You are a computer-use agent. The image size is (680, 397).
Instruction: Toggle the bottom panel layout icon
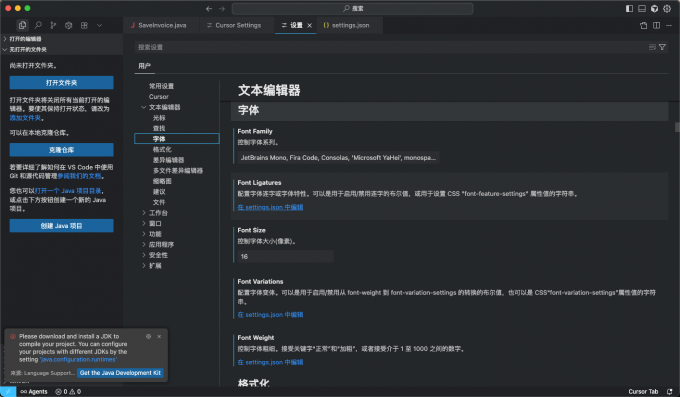point(642,8)
